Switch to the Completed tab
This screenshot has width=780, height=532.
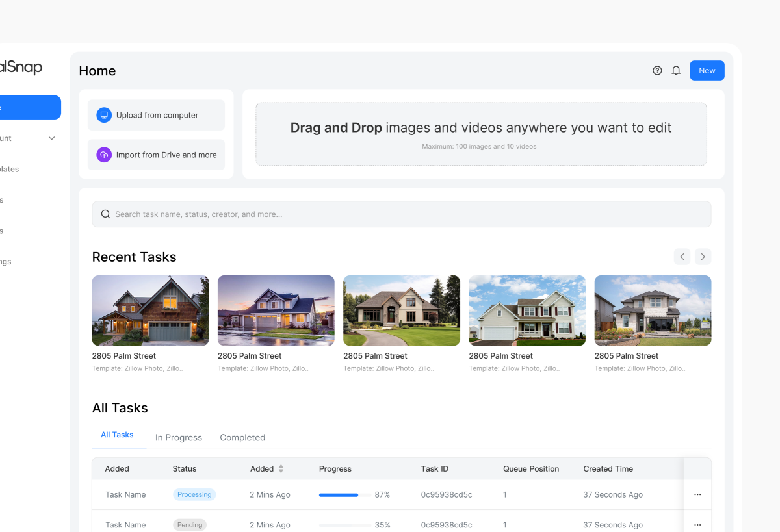click(x=242, y=438)
